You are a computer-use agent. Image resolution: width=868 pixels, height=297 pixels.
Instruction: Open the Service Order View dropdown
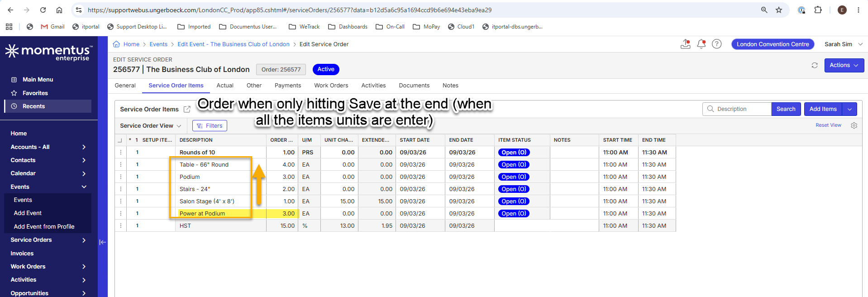click(151, 126)
